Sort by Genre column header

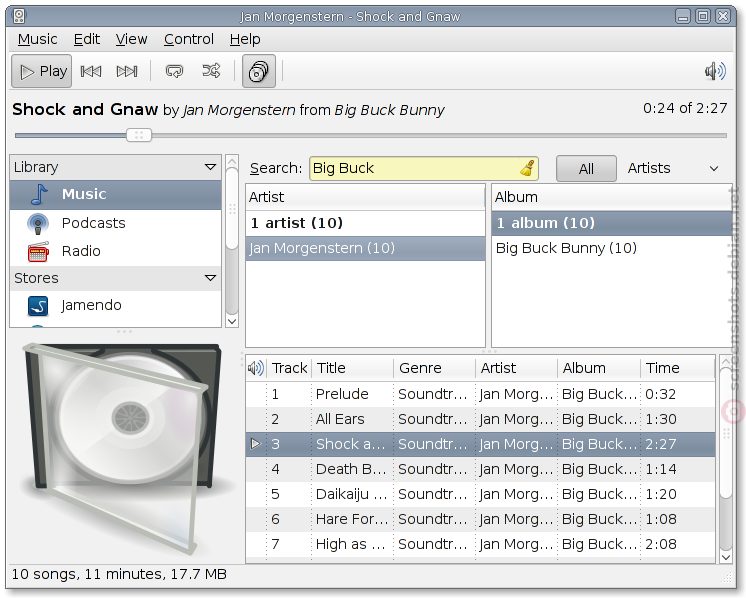[x=434, y=368]
